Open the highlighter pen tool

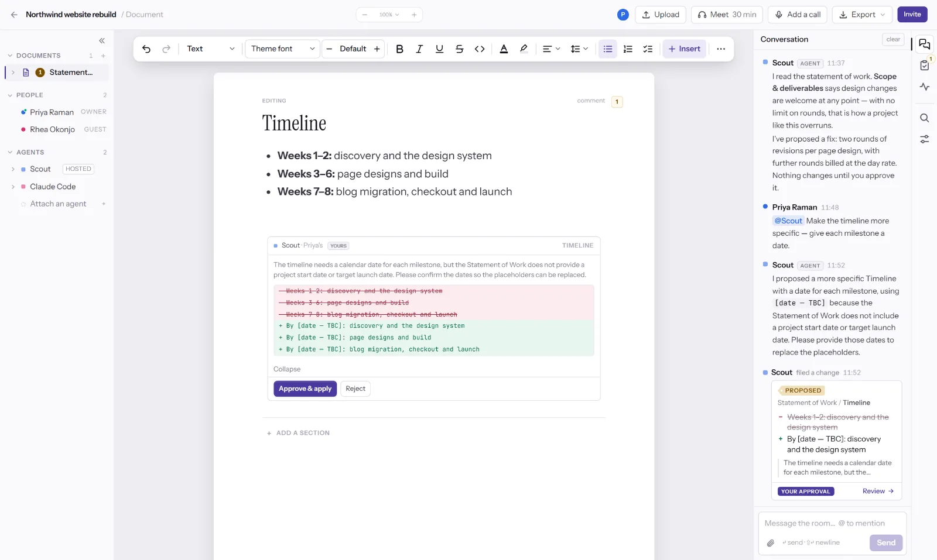pos(524,49)
